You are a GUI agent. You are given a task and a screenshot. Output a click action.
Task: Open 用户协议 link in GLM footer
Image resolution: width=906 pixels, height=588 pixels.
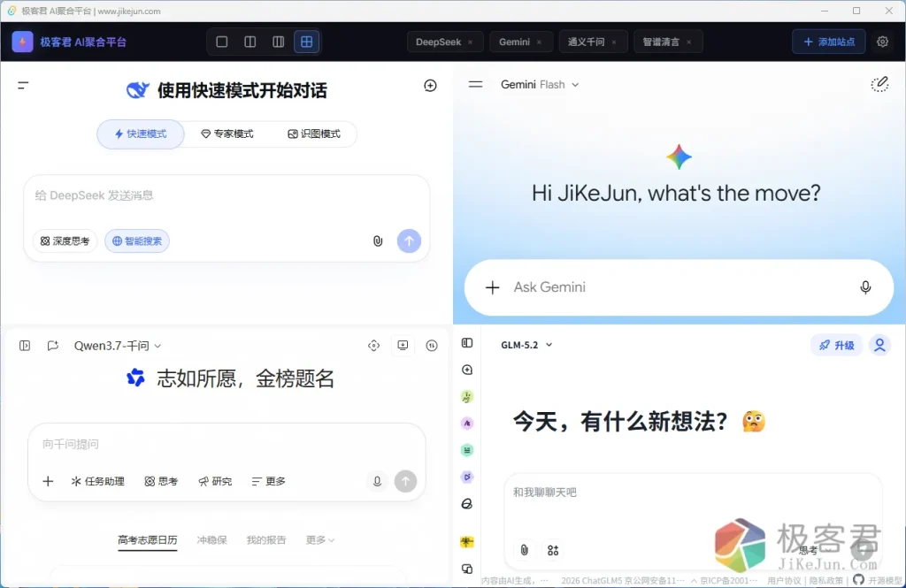point(784,581)
